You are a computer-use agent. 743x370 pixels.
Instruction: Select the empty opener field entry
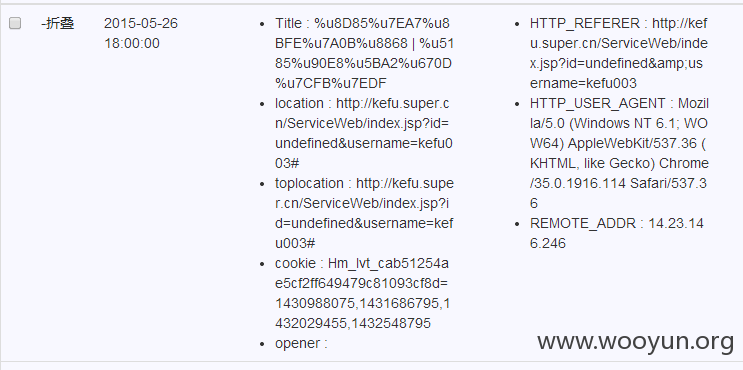tap(301, 343)
